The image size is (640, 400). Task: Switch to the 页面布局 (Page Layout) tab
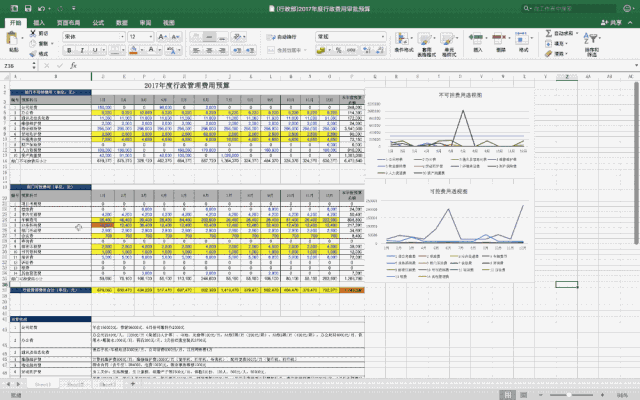tap(68, 23)
